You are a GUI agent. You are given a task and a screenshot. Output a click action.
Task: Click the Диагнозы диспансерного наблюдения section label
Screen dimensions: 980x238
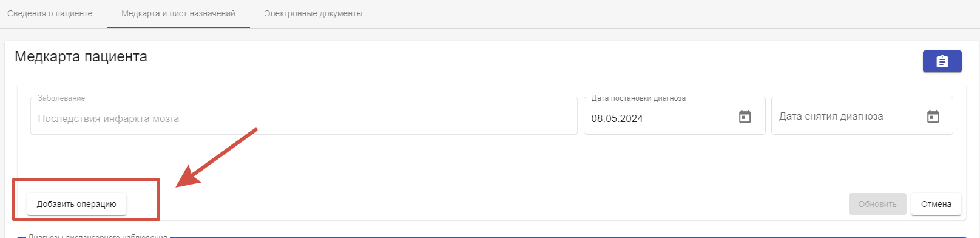click(x=98, y=236)
